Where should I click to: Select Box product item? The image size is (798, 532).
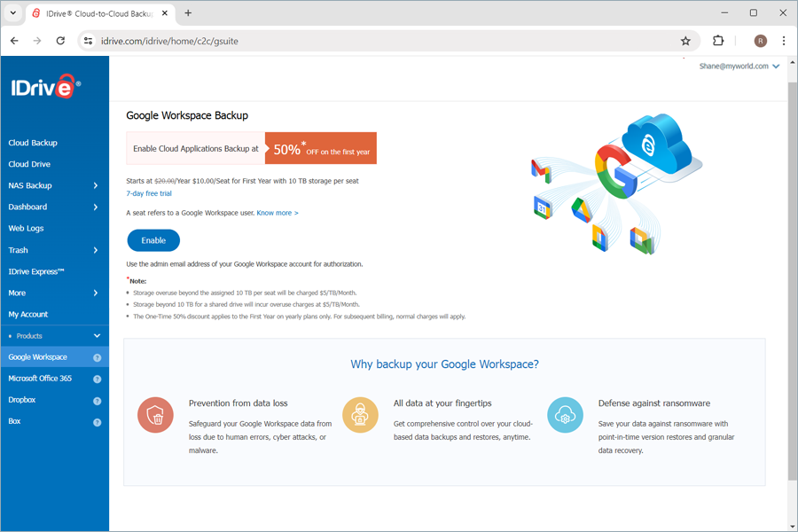[14, 421]
